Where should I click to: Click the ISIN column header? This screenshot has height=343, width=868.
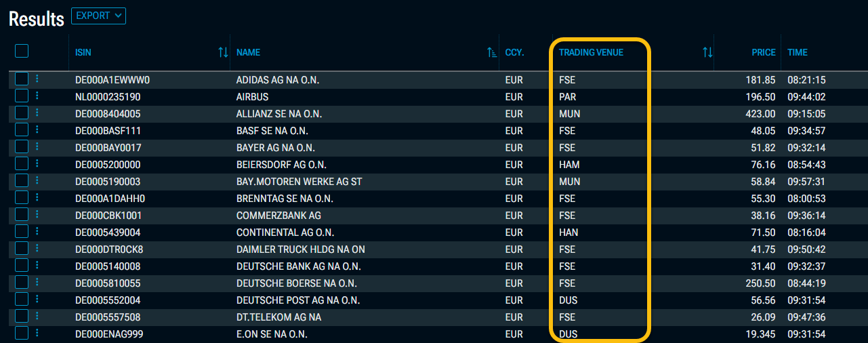[83, 52]
